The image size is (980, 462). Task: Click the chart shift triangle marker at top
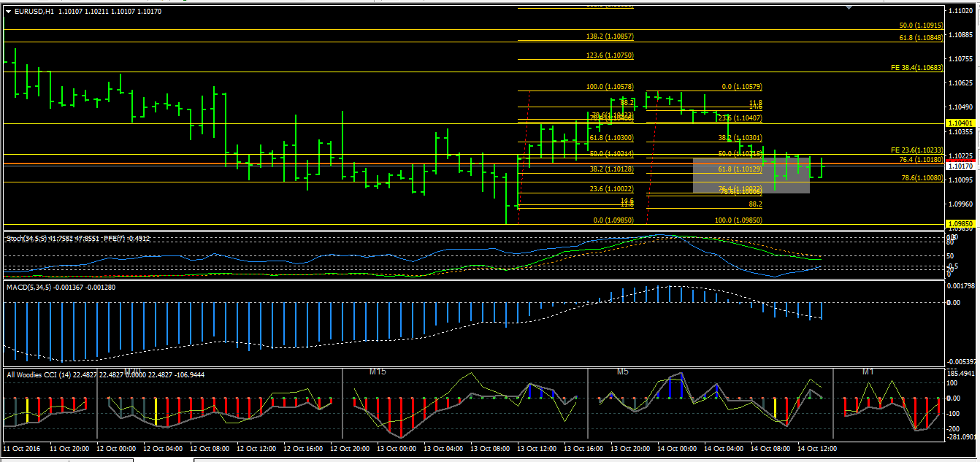click(x=848, y=7)
